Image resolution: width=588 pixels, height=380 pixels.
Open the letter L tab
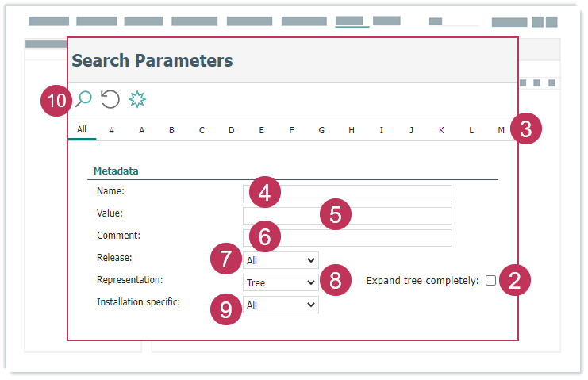(471, 130)
